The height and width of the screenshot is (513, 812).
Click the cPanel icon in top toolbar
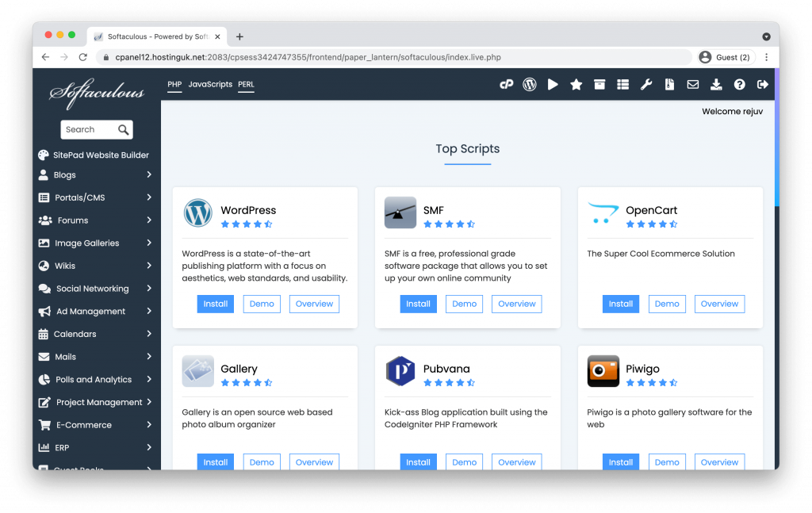tap(506, 84)
